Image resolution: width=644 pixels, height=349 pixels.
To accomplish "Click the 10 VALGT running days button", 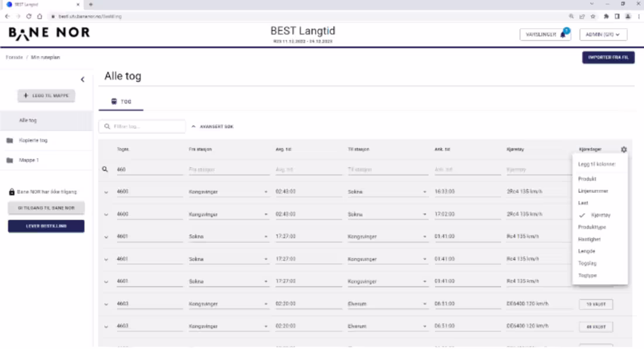I will 596,304.
